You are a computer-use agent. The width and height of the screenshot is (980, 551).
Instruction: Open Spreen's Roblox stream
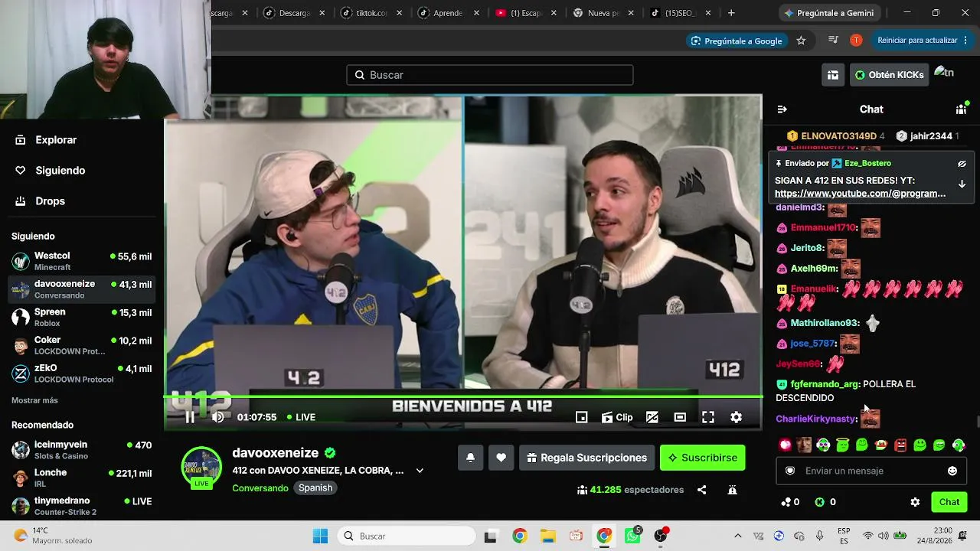(x=82, y=318)
